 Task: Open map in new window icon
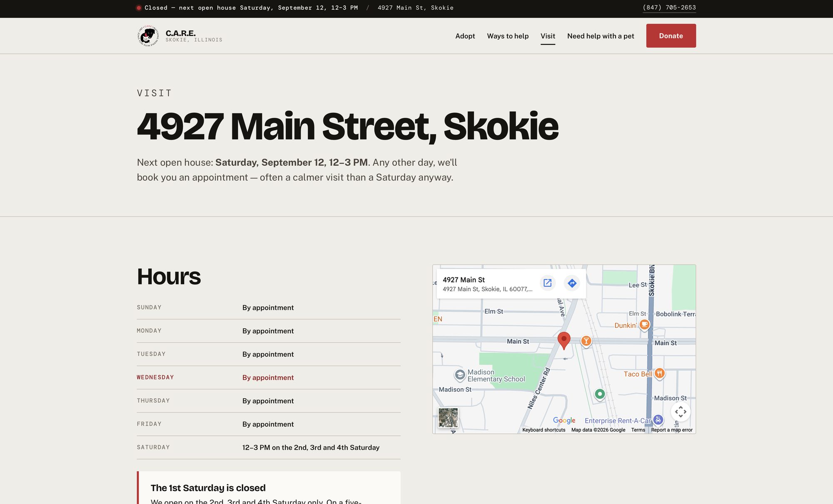click(x=547, y=283)
